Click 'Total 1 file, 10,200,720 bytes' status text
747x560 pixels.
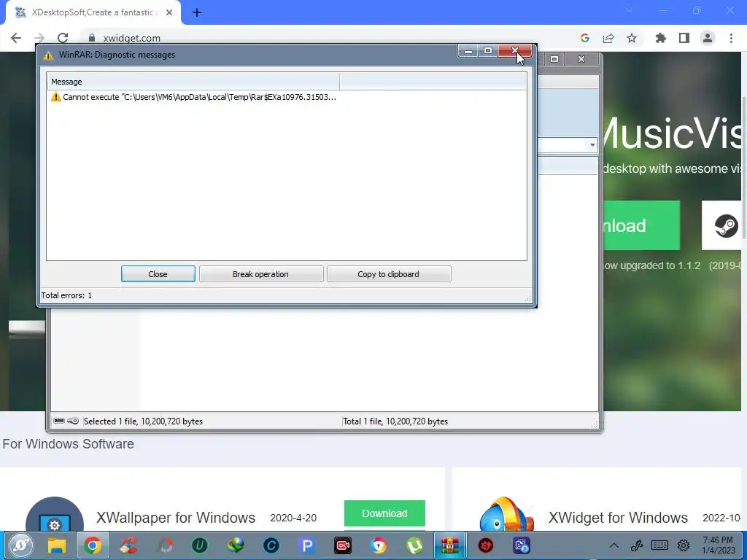click(395, 421)
